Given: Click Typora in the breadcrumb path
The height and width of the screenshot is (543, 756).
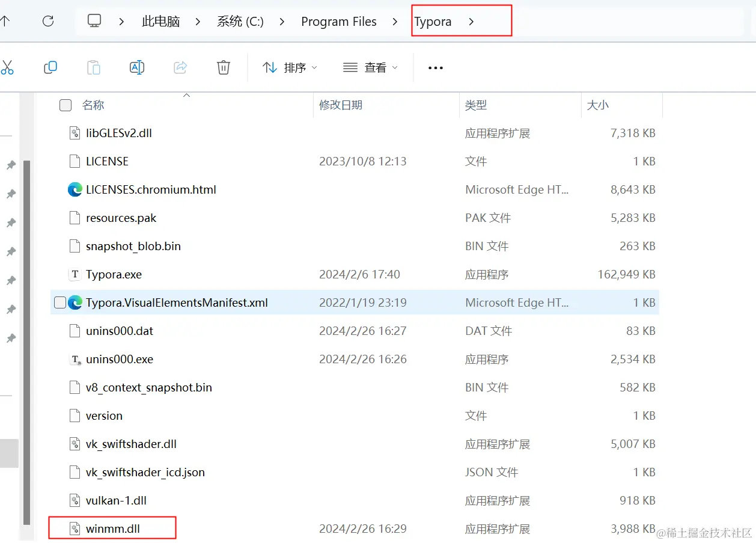Looking at the screenshot, I should pos(433,22).
